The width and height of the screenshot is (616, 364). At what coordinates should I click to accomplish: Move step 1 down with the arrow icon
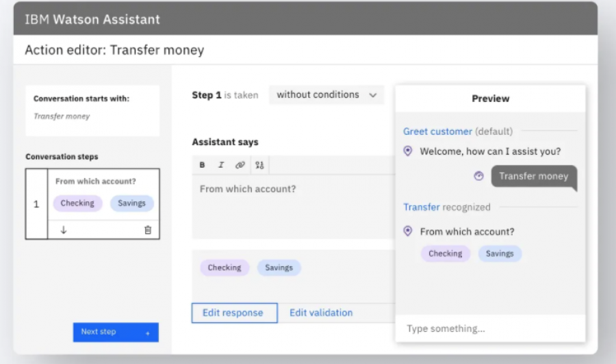pyautogui.click(x=64, y=230)
